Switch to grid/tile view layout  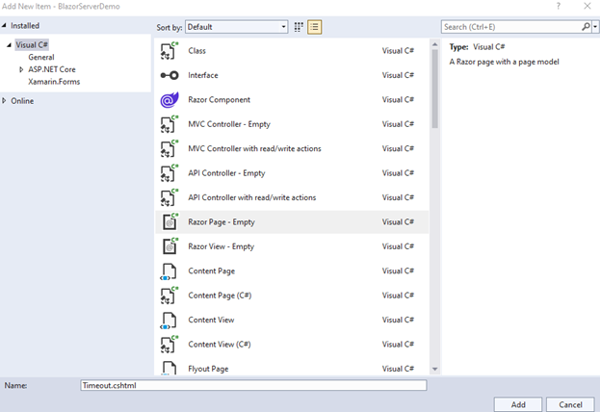coord(299,26)
